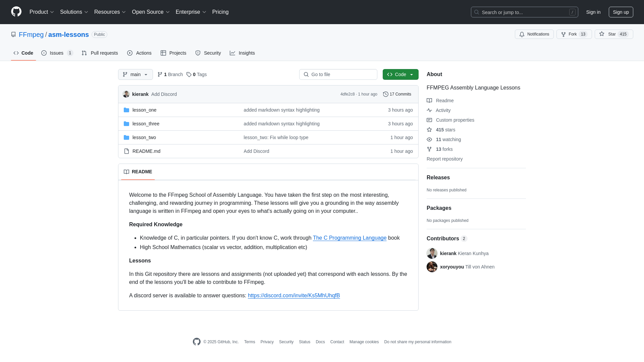This screenshot has width=644, height=362.
Task: Click the footer Docs link
Action: tap(320, 342)
